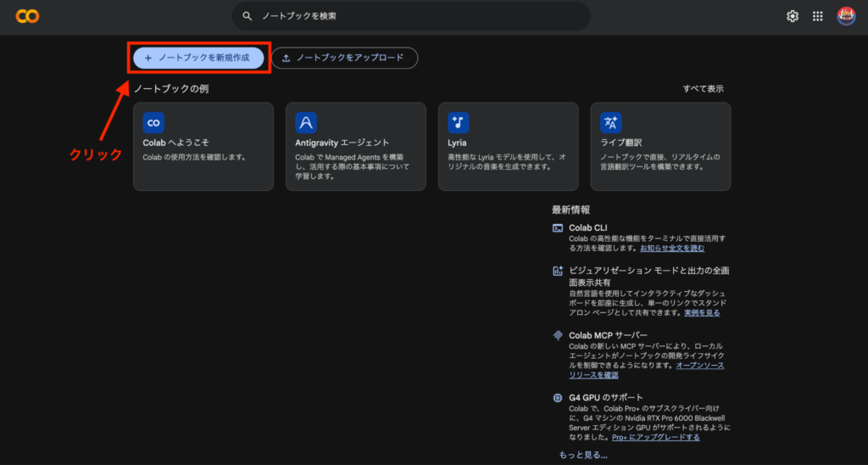Open the Lyria card title
Image resolution: width=868 pixels, height=465 pixels.
(x=457, y=143)
